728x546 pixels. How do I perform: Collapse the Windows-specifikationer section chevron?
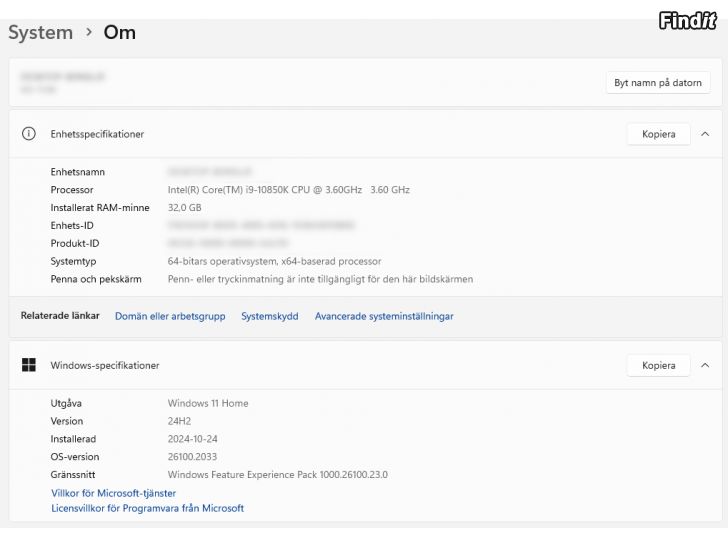point(705,365)
